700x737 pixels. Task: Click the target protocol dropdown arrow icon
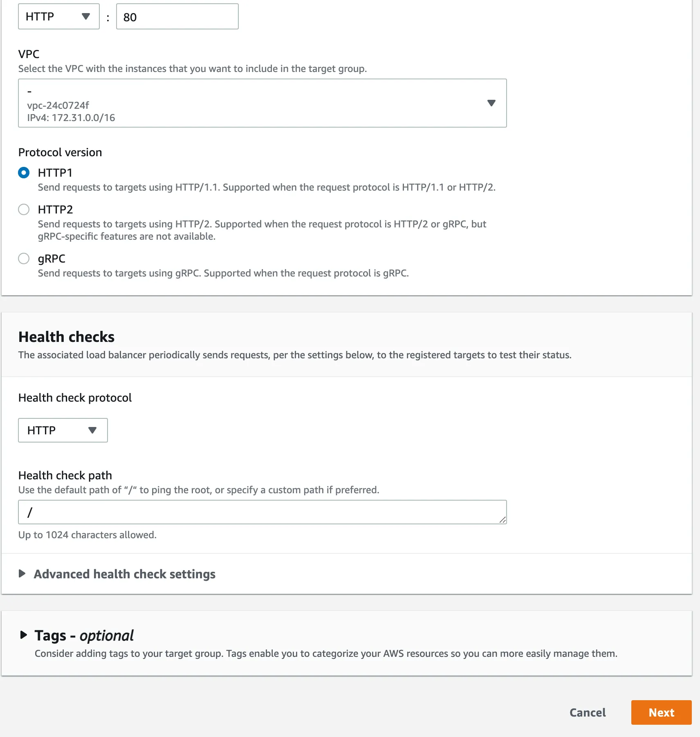point(86,17)
